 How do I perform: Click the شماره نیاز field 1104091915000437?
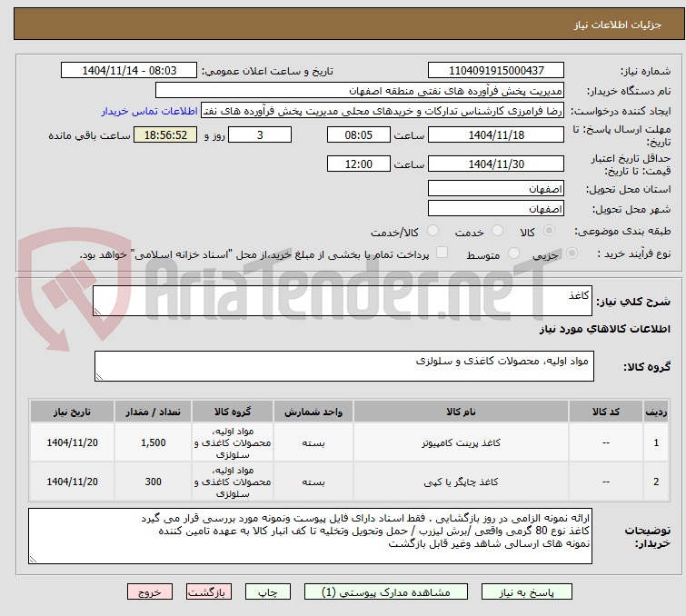click(x=496, y=71)
